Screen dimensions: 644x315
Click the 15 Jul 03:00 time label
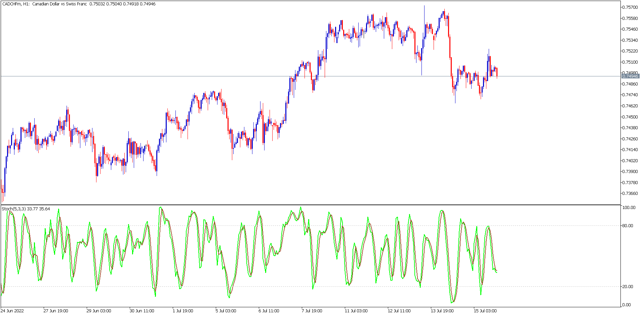485,311
